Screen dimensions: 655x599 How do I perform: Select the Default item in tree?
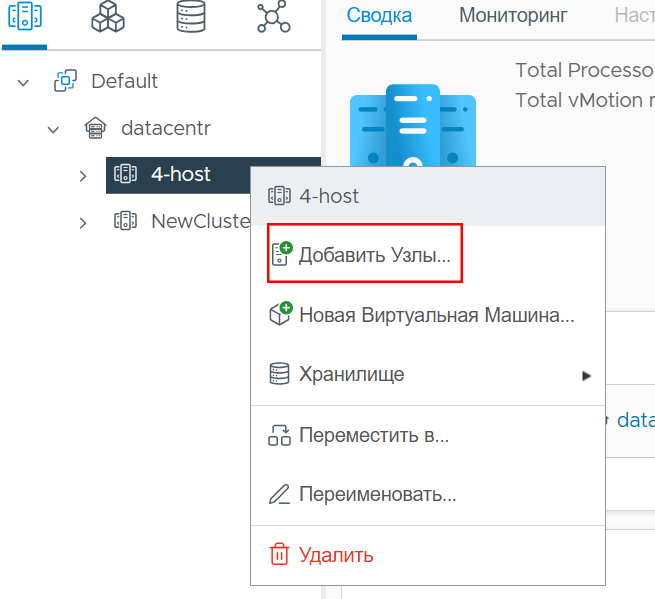tap(124, 81)
